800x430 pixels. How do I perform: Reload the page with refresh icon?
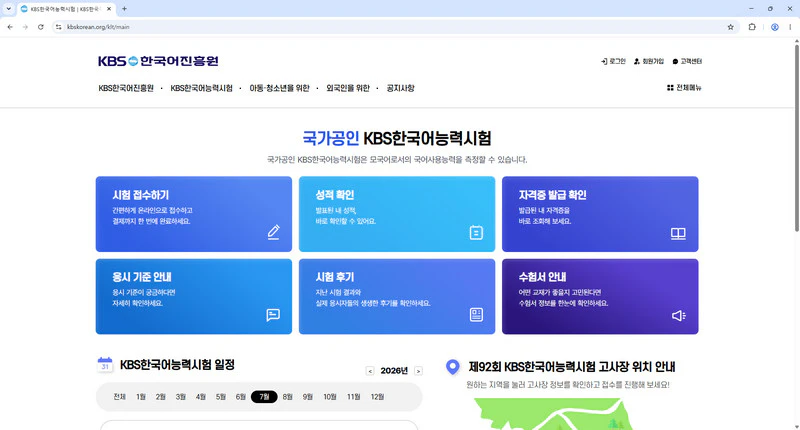[x=40, y=27]
